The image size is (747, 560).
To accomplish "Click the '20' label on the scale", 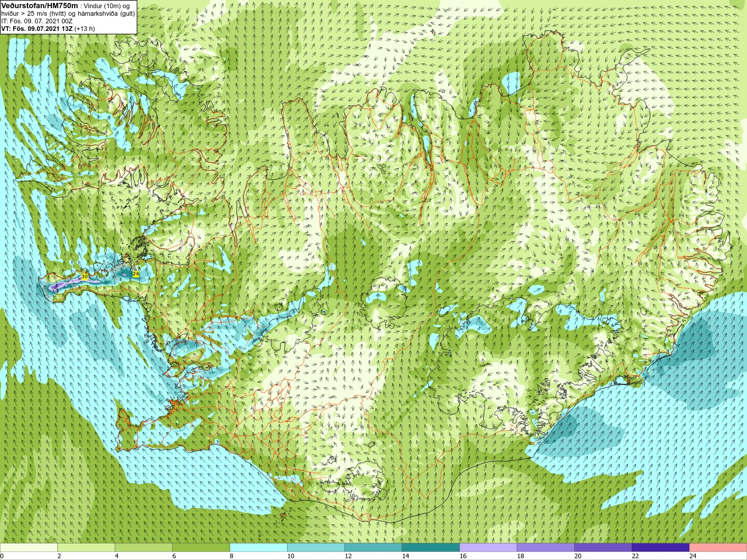I will click(578, 556).
